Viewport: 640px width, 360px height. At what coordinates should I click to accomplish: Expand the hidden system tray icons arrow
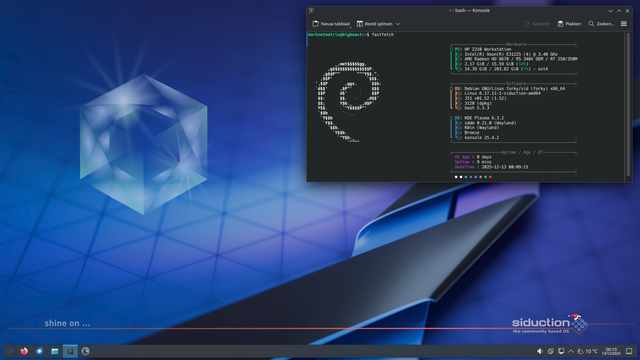[x=571, y=351]
